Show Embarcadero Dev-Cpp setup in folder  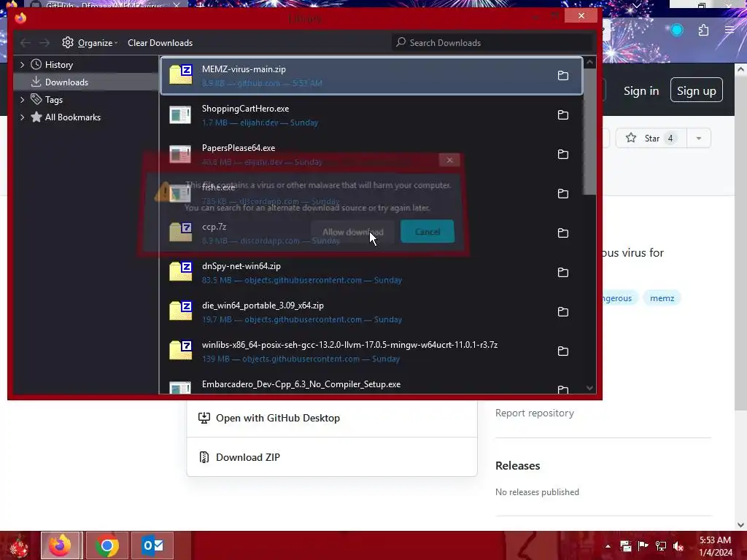click(563, 389)
